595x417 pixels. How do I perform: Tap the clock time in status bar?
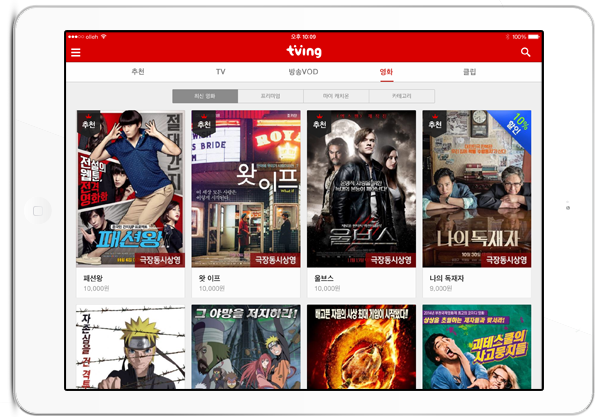click(304, 37)
